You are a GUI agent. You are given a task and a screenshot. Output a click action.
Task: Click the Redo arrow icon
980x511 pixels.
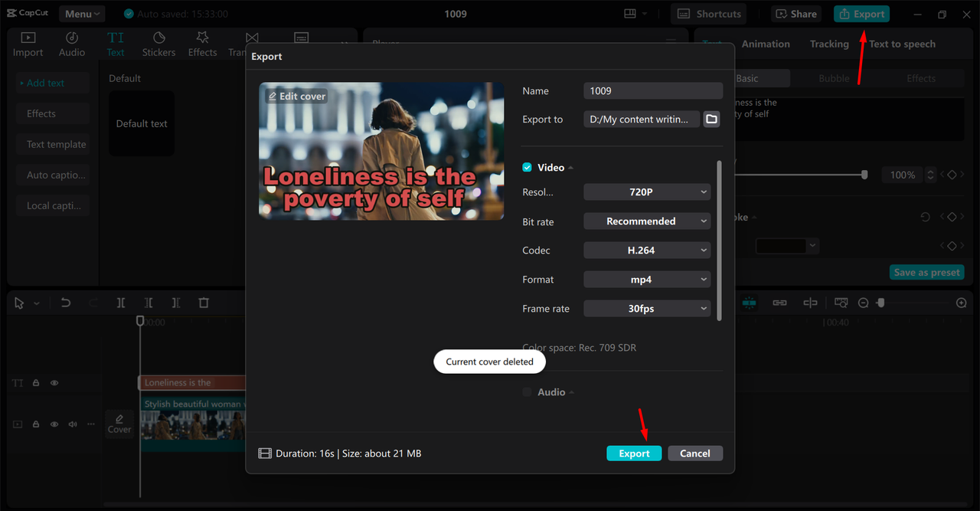point(93,303)
